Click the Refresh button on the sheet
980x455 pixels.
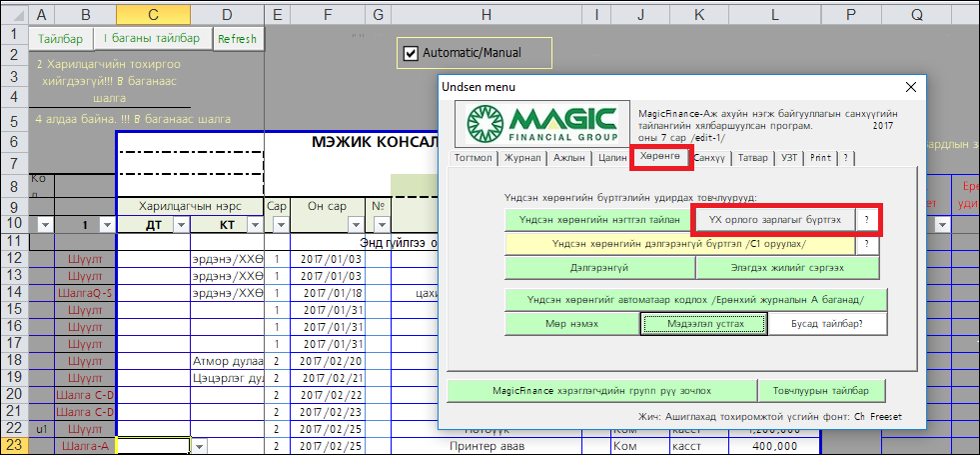237,39
